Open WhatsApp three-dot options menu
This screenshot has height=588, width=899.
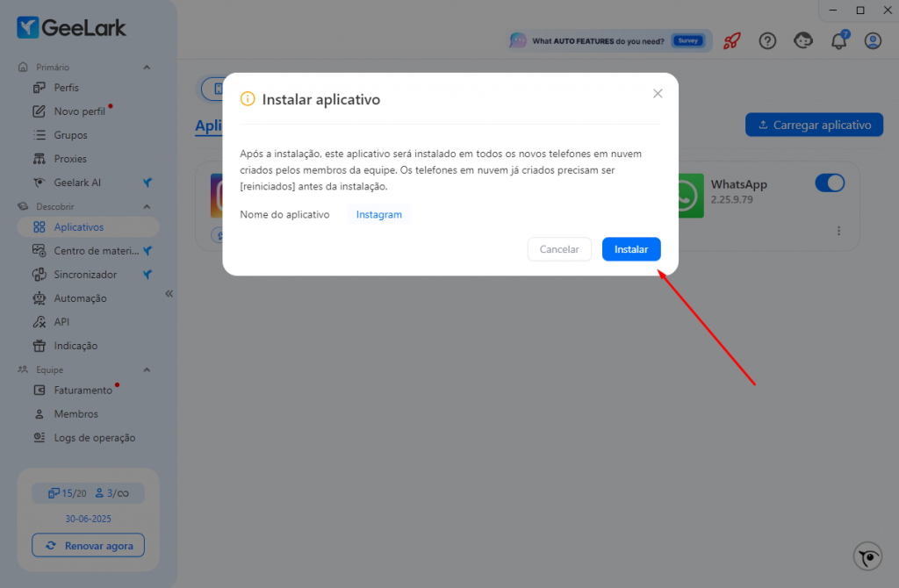click(x=838, y=231)
